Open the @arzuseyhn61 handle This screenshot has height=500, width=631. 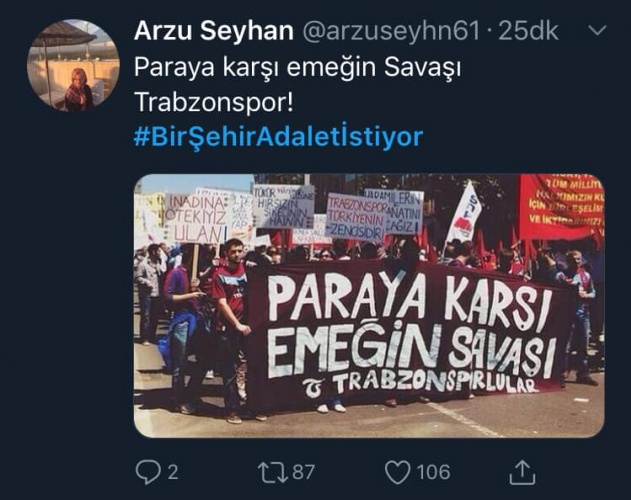pyautogui.click(x=391, y=31)
